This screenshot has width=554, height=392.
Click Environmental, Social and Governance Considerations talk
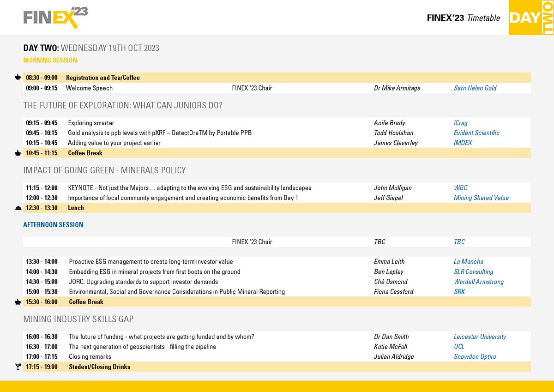point(177,292)
